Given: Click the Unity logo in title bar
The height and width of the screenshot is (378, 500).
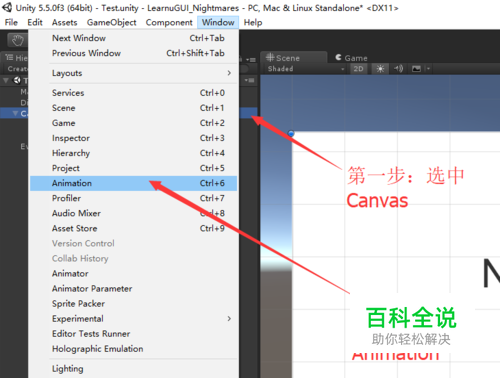Looking at the screenshot, I should pos(7,7).
